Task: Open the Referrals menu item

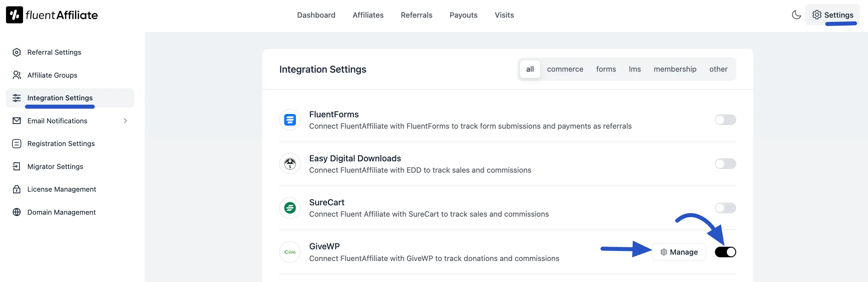Action: 416,15
